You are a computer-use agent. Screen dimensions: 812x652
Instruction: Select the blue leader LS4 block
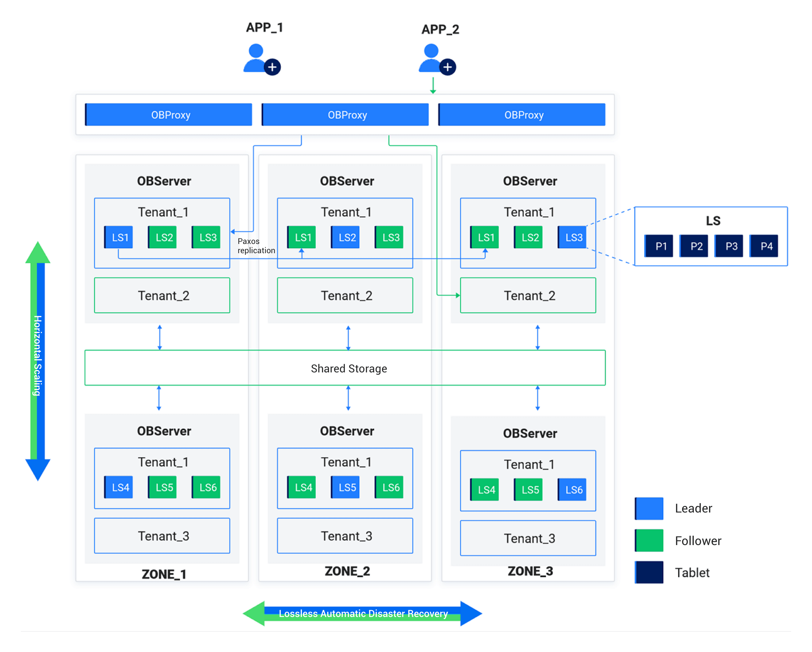(x=119, y=487)
